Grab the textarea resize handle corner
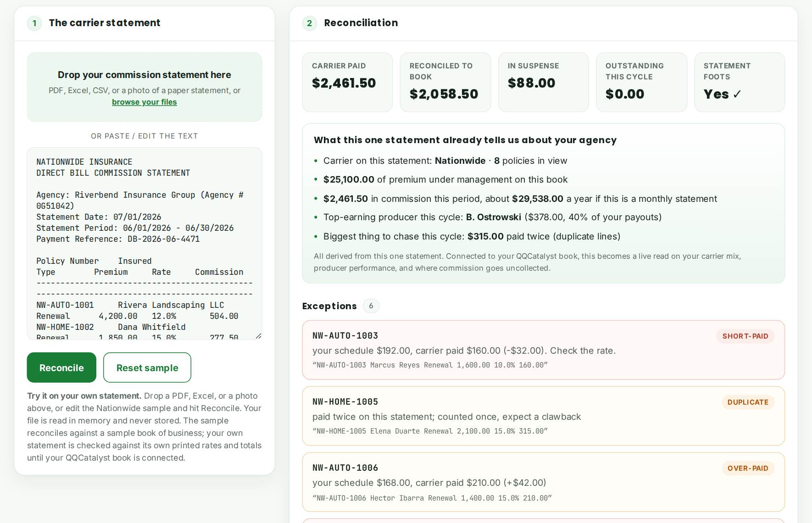 259,336
